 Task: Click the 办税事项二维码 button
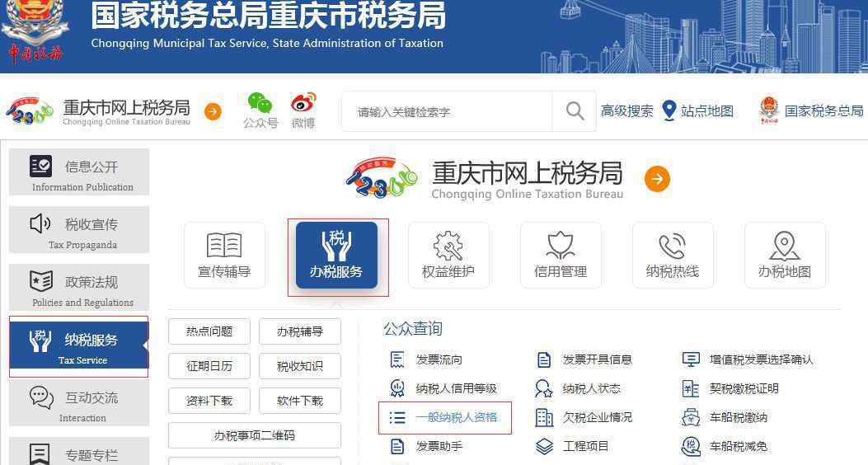pos(255,435)
